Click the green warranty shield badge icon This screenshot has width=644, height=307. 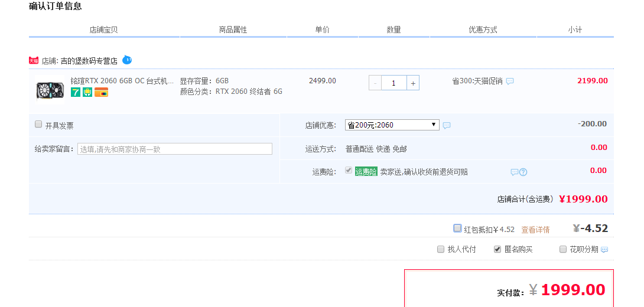point(87,92)
